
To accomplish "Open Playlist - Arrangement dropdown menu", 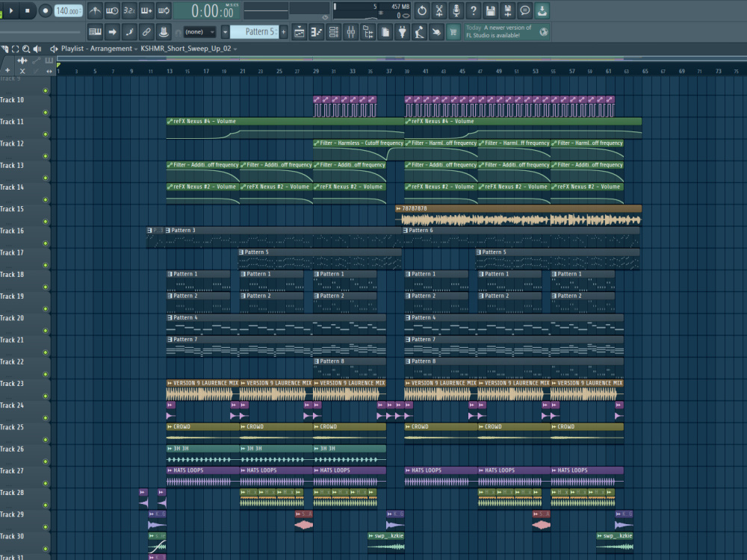I will point(99,49).
